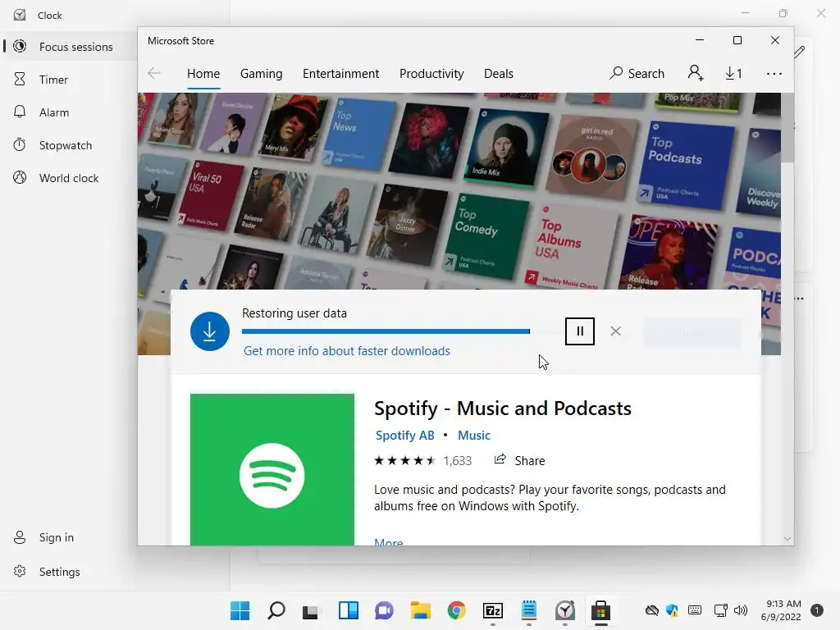Switch to Microsoft Store on the taskbar
This screenshot has height=630, width=840.
(601, 610)
